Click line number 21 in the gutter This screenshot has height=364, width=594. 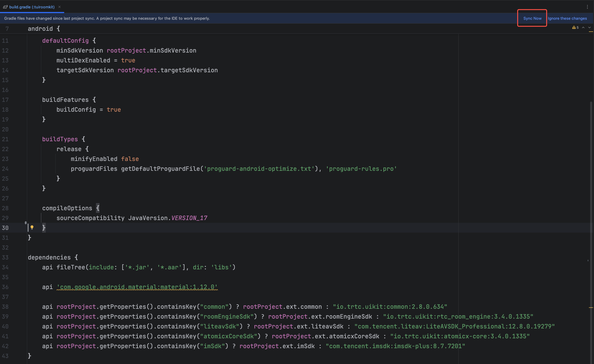(5, 139)
